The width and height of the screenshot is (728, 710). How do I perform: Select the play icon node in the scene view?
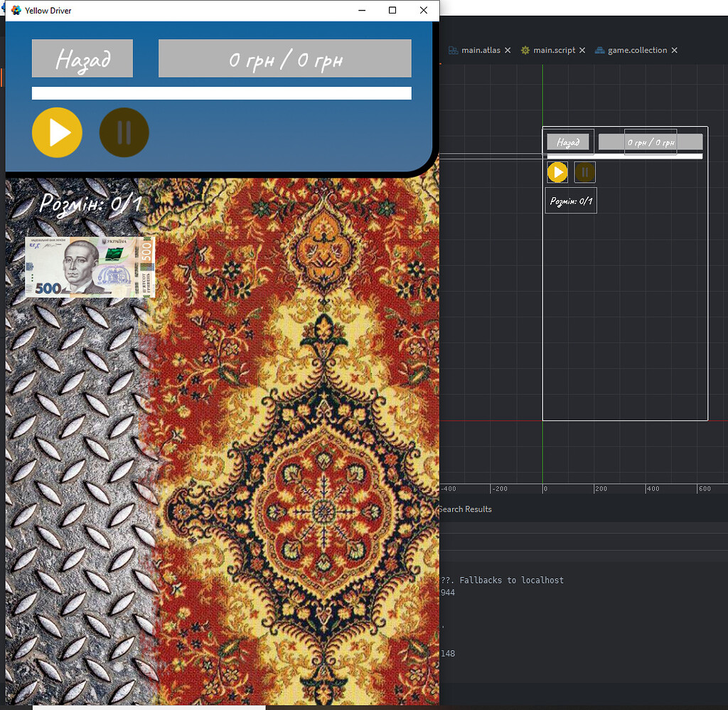tap(557, 171)
